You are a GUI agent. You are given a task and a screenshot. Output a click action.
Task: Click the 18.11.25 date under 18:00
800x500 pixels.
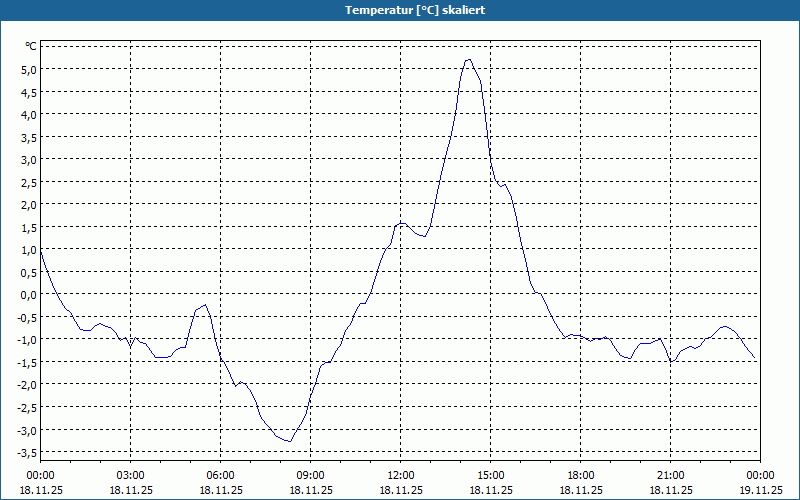click(581, 490)
